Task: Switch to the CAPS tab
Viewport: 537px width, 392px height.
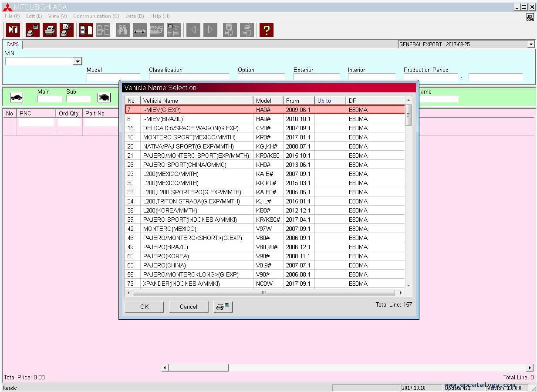Action: click(13, 44)
